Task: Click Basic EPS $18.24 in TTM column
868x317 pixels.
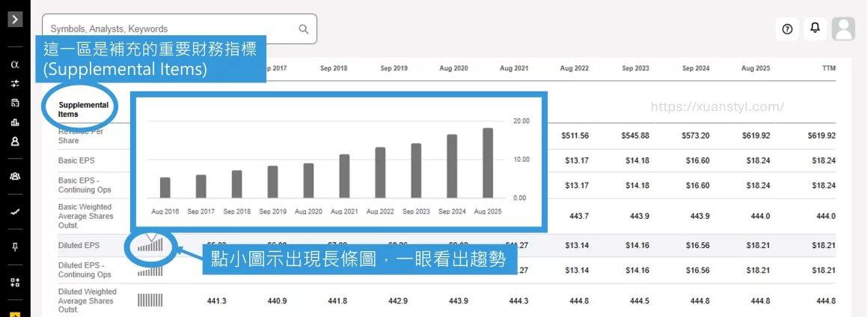Action: 824,160
